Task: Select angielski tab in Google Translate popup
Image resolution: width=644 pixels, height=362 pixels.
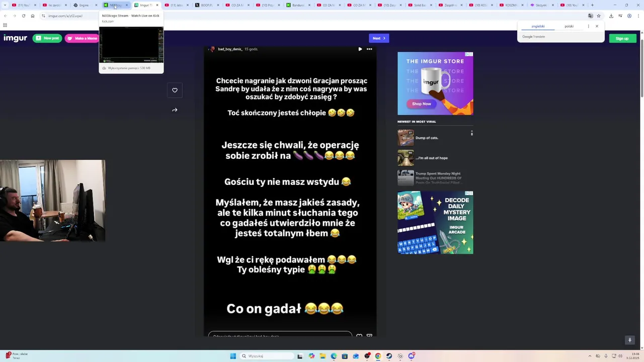Action: tap(538, 26)
